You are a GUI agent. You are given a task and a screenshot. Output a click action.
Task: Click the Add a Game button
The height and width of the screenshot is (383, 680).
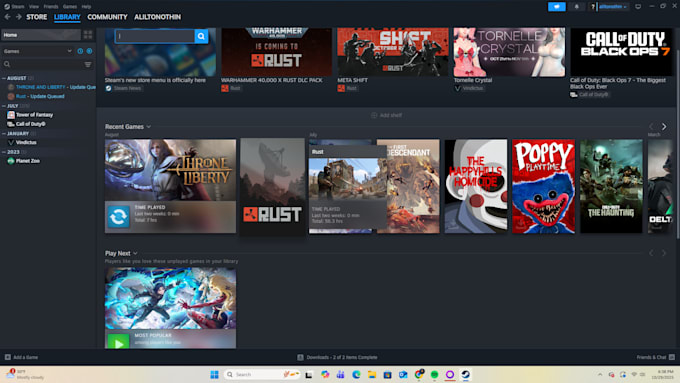coord(21,357)
